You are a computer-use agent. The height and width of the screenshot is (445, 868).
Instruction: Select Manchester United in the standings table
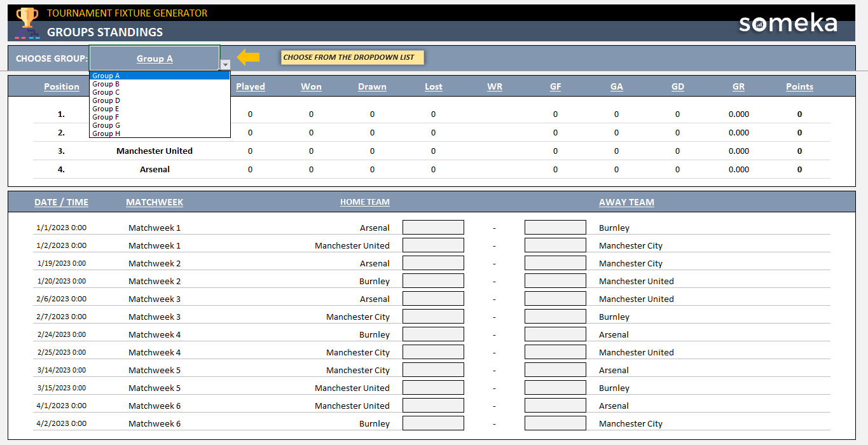pyautogui.click(x=154, y=151)
